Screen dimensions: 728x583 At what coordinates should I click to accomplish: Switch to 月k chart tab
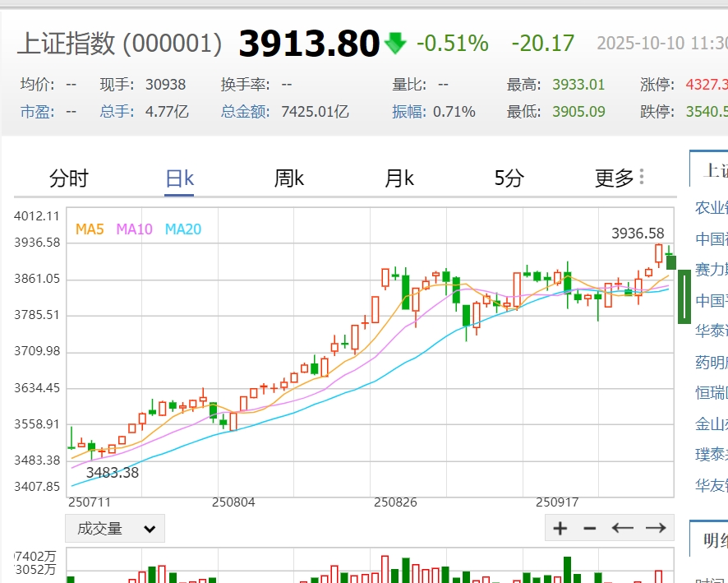click(x=399, y=178)
